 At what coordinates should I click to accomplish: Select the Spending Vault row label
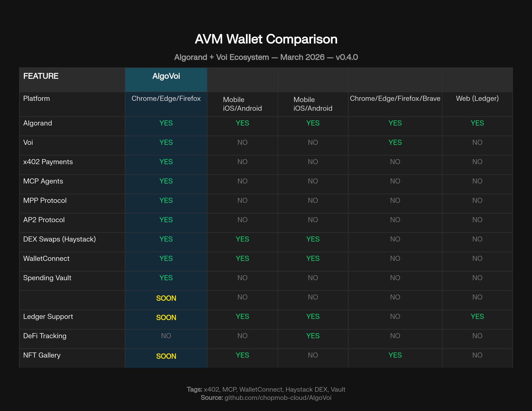tap(47, 278)
